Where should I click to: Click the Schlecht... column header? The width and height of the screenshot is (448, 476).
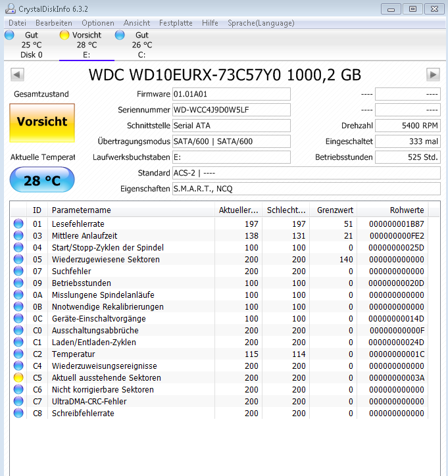click(286, 210)
